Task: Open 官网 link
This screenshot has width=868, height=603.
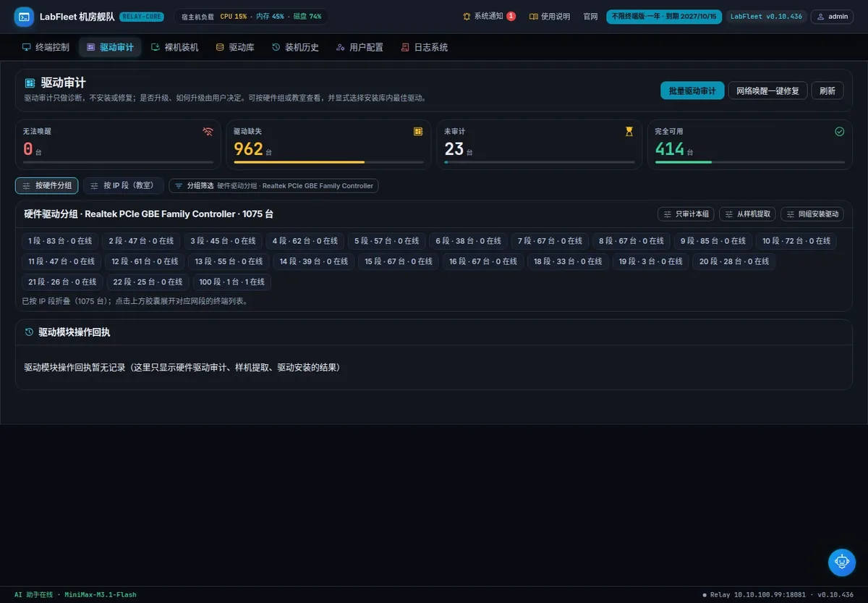Action: pos(591,17)
